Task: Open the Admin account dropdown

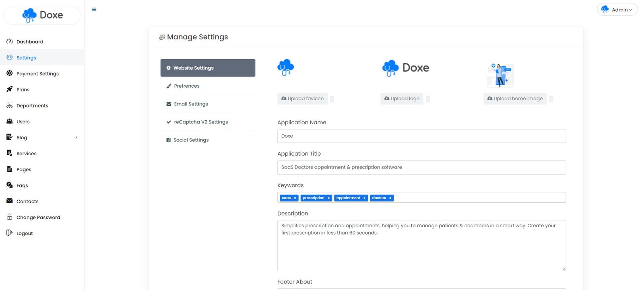Action: [617, 10]
